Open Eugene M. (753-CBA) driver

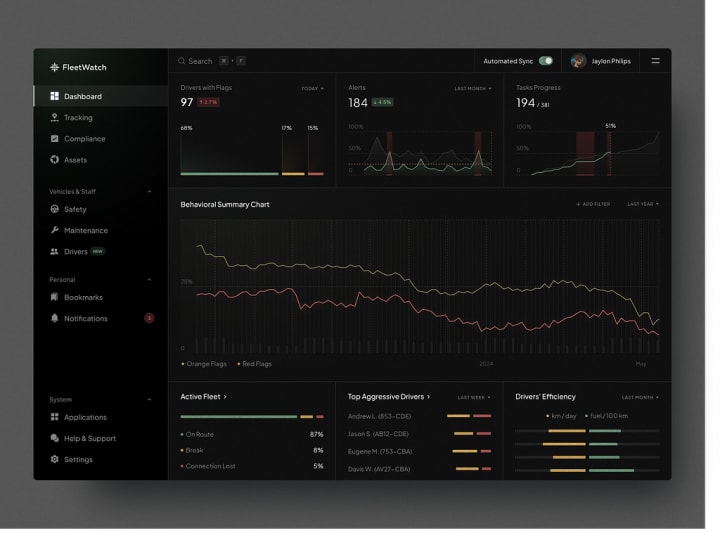coord(381,452)
